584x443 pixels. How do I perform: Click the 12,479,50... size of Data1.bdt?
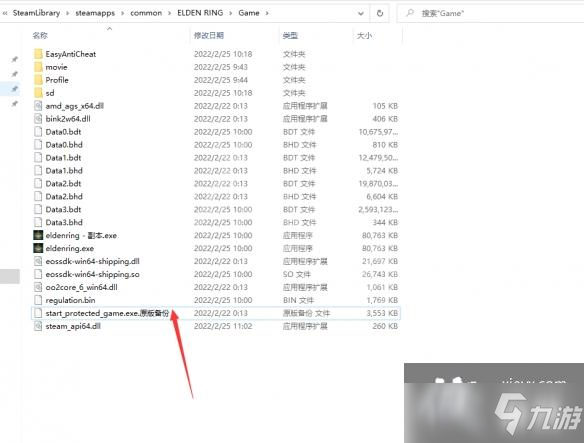click(378, 158)
